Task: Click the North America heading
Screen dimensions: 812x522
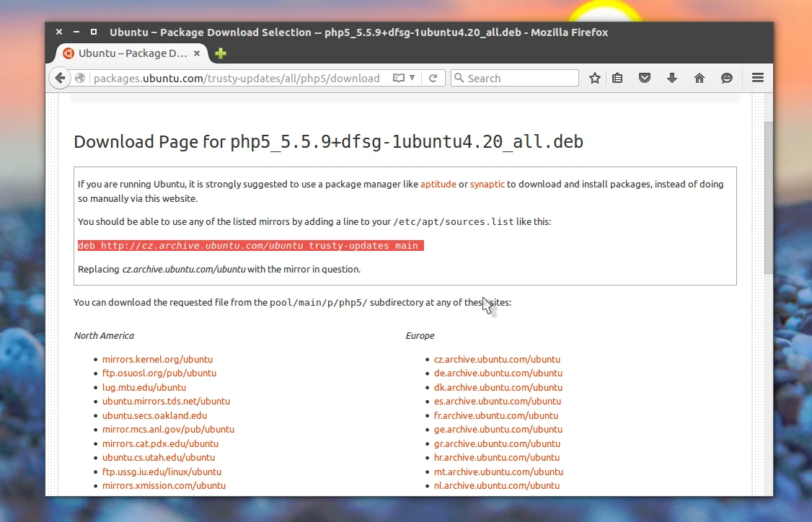Action: click(x=104, y=335)
